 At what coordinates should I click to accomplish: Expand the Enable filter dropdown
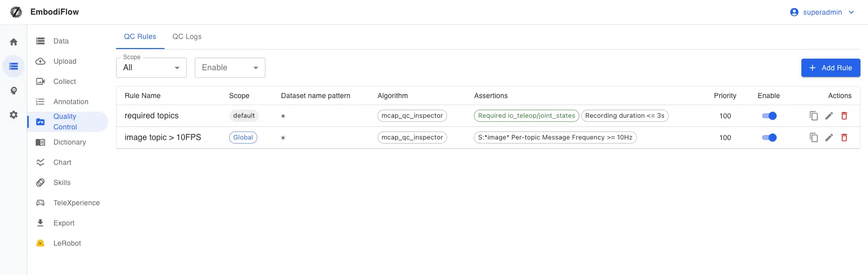pos(230,68)
